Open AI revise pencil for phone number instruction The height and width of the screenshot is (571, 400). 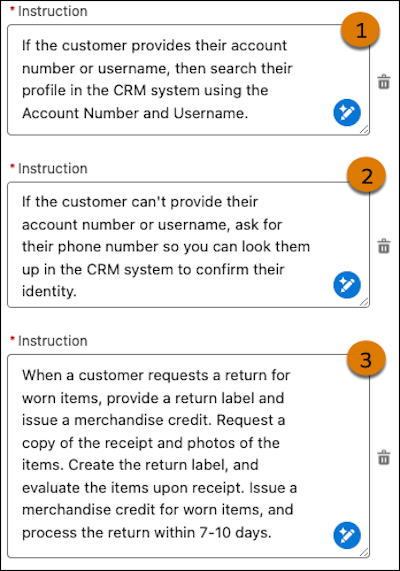pos(347,285)
